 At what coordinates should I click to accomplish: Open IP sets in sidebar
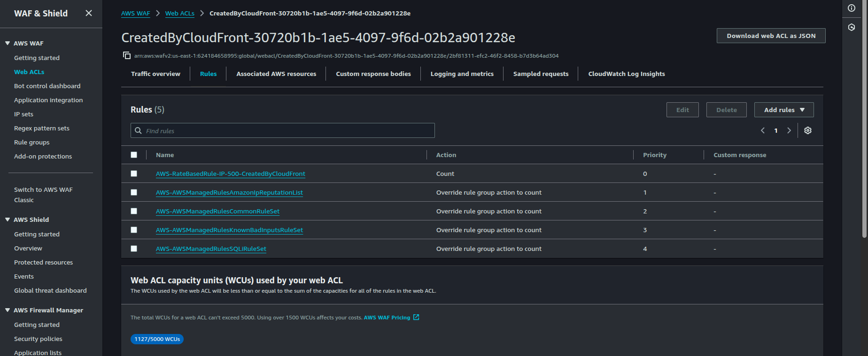click(x=23, y=114)
